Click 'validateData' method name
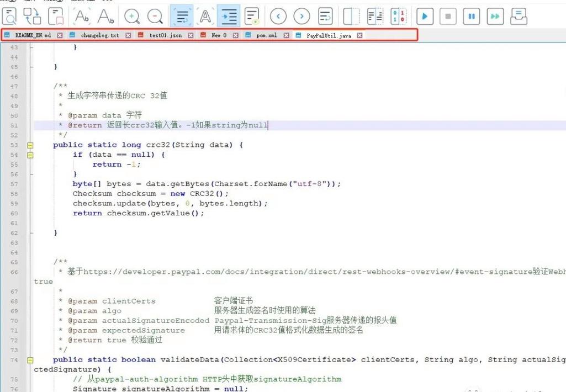The image size is (566, 392). 189,359
